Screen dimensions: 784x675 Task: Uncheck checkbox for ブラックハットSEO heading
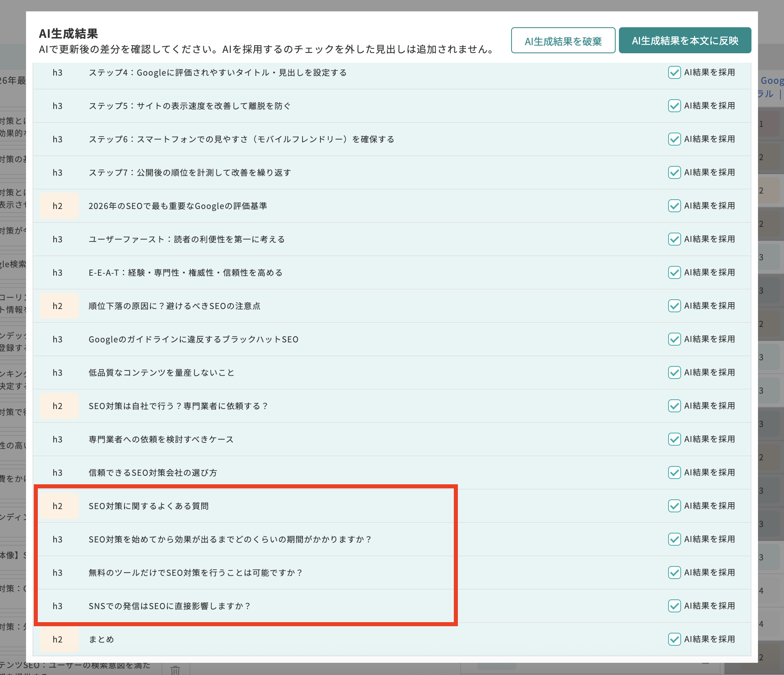point(674,340)
